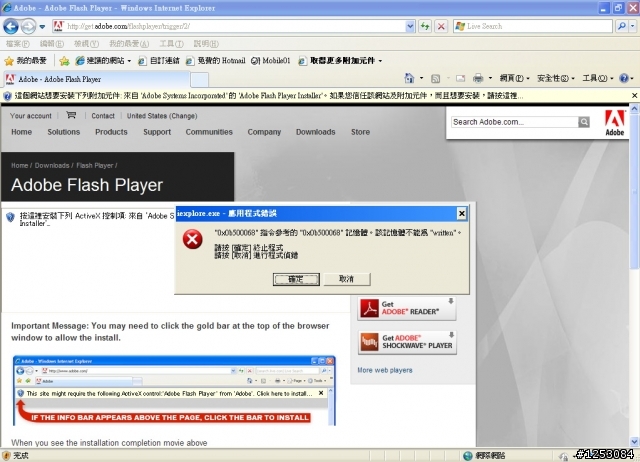Click the add to favorites bar star icon
The width and height of the screenshot is (640, 462).
pyautogui.click(x=64, y=61)
